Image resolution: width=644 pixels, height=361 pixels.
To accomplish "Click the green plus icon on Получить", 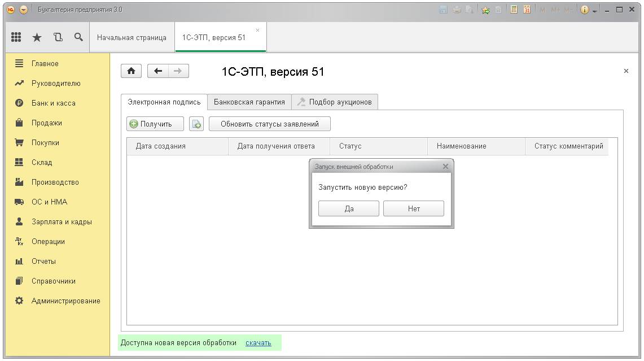I will coord(134,124).
